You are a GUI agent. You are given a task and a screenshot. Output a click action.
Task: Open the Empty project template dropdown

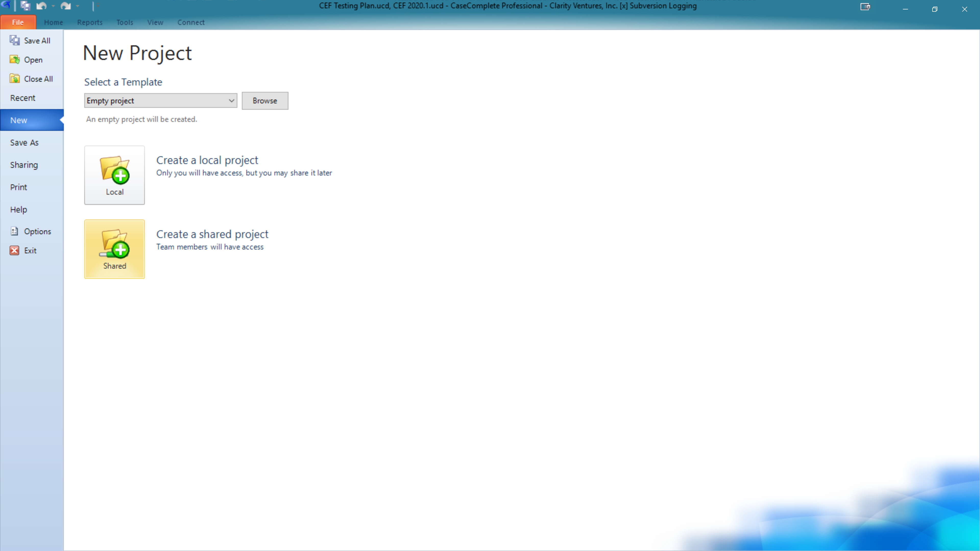point(161,101)
